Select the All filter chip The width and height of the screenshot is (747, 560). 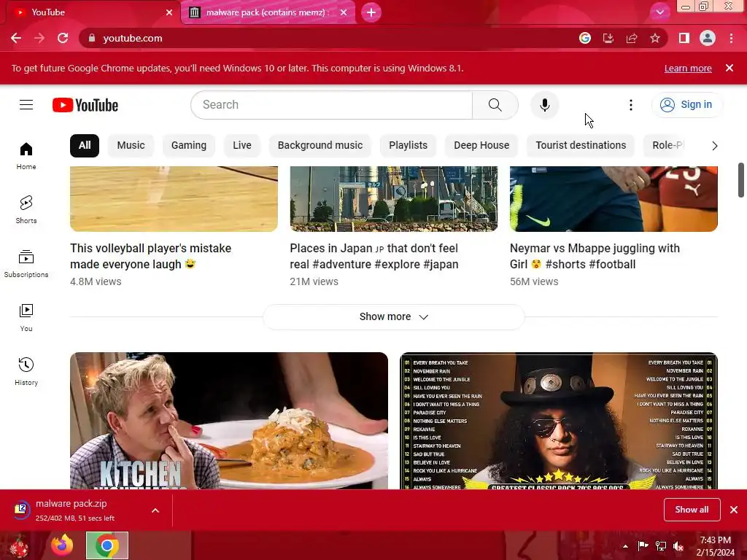pos(85,145)
